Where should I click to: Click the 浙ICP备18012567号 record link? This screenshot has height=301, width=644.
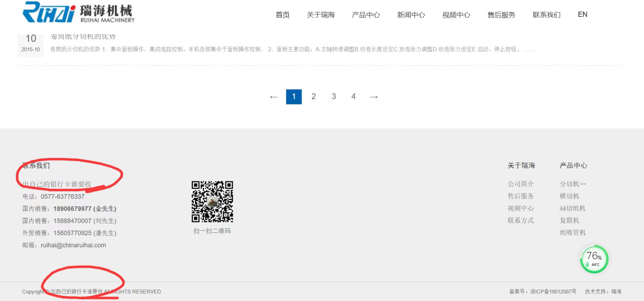[x=553, y=291]
